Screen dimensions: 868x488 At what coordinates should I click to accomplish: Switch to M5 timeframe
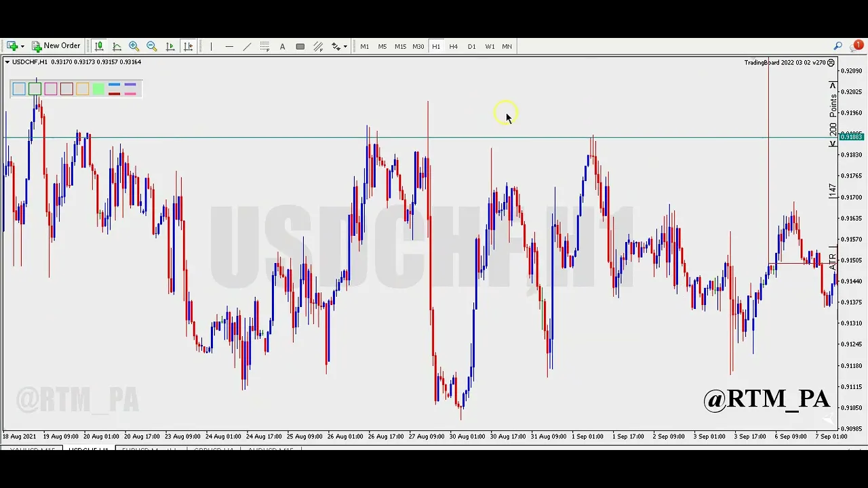382,46
